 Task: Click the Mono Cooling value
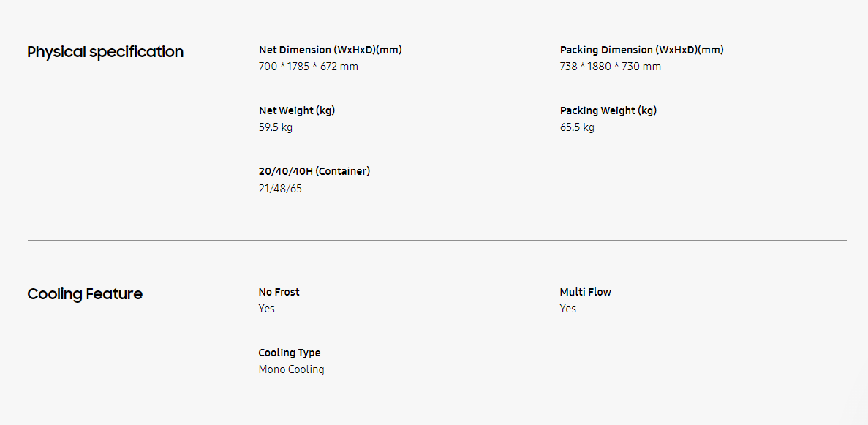pos(291,369)
